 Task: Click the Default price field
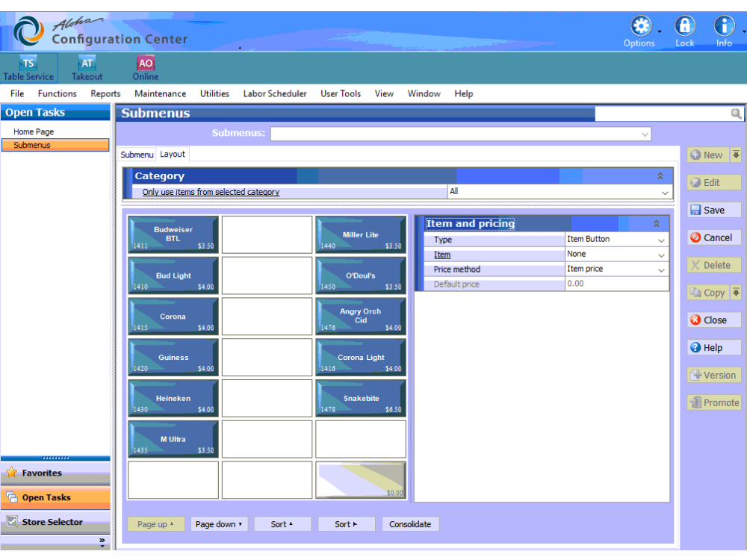[x=616, y=284]
